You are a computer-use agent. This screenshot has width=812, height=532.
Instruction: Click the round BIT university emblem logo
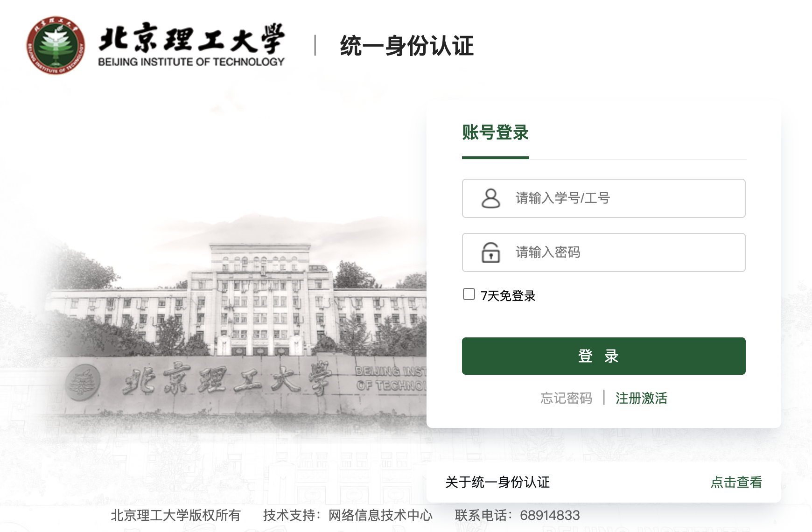(x=56, y=45)
